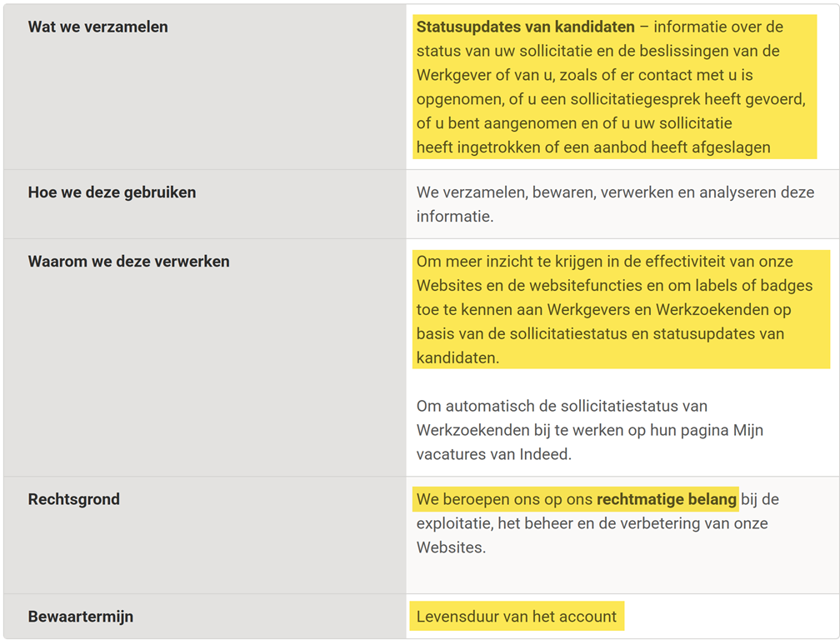840x640 pixels.
Task: Click the sentence starting "We verzamelen, bewaren"
Action: pos(615,192)
